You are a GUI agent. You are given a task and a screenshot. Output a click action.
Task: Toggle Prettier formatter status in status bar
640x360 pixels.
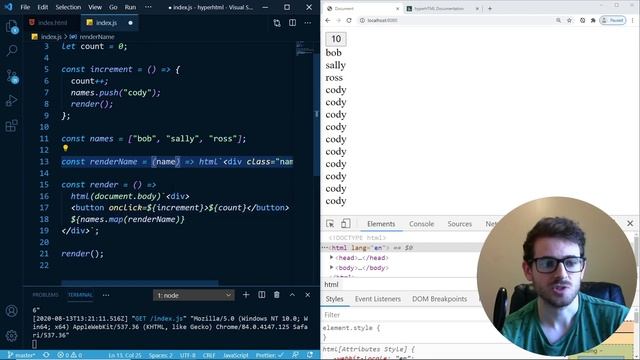pos(269,355)
